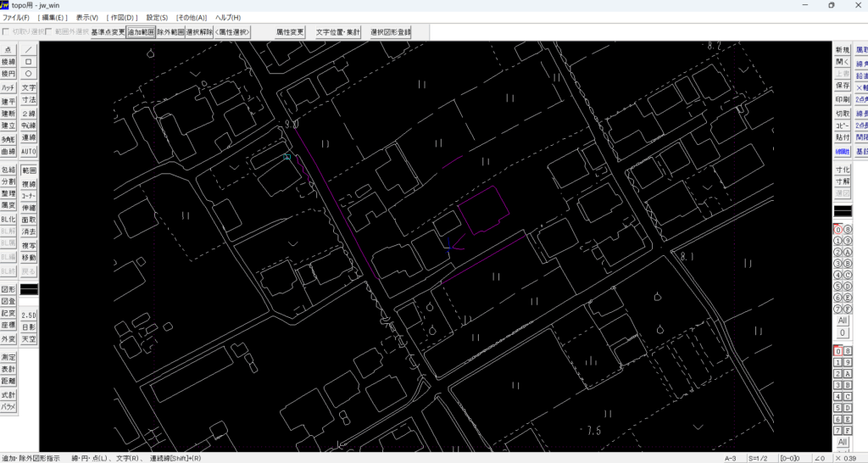This screenshot has width=868, height=463.
Task: Click the 新規 new file button
Action: point(843,49)
